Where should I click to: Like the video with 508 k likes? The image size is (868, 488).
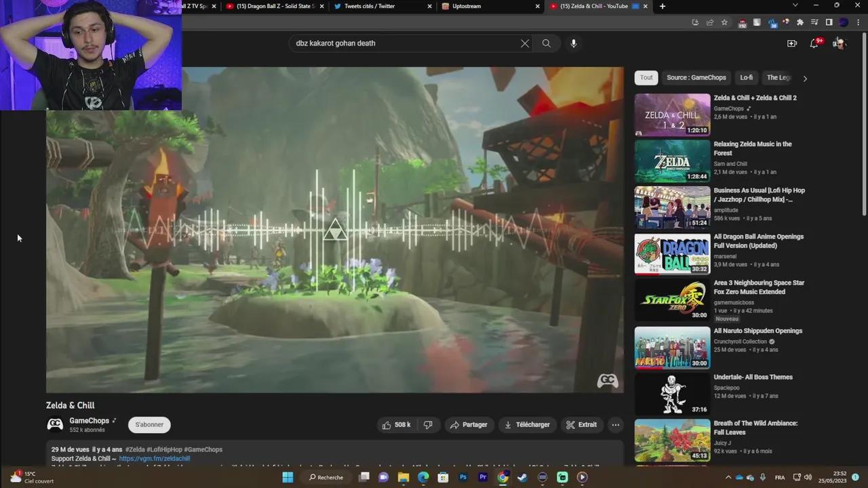click(397, 425)
